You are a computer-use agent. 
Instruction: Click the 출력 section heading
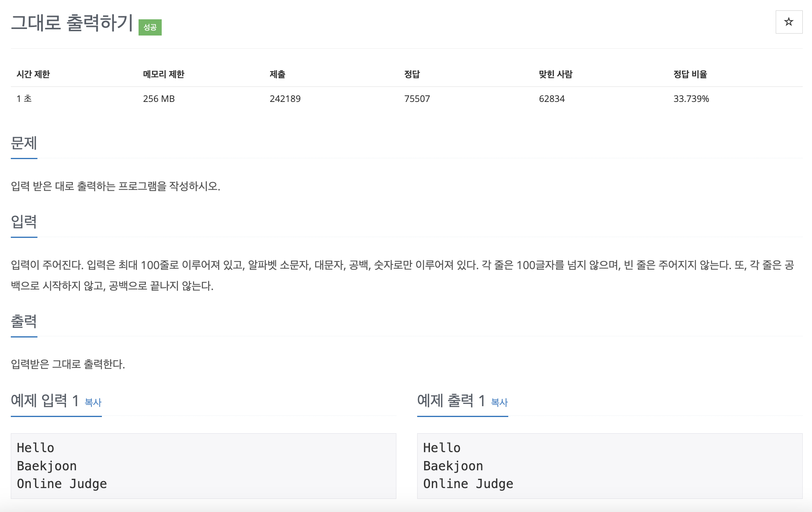(x=24, y=321)
